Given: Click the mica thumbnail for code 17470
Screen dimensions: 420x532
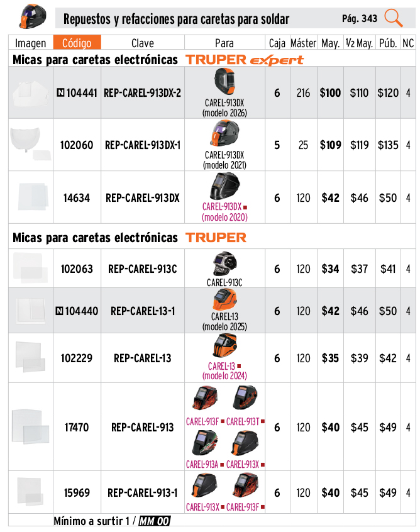Looking at the screenshot, I should coord(30,426).
